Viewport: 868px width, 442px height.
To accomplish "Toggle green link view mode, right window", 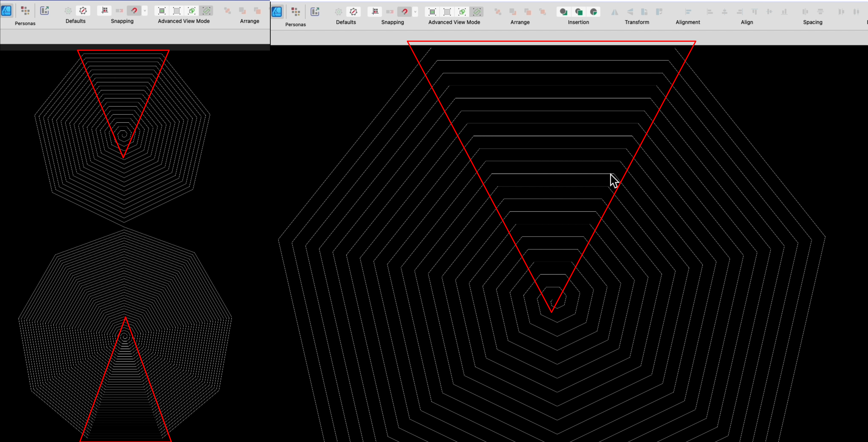I will tap(477, 12).
